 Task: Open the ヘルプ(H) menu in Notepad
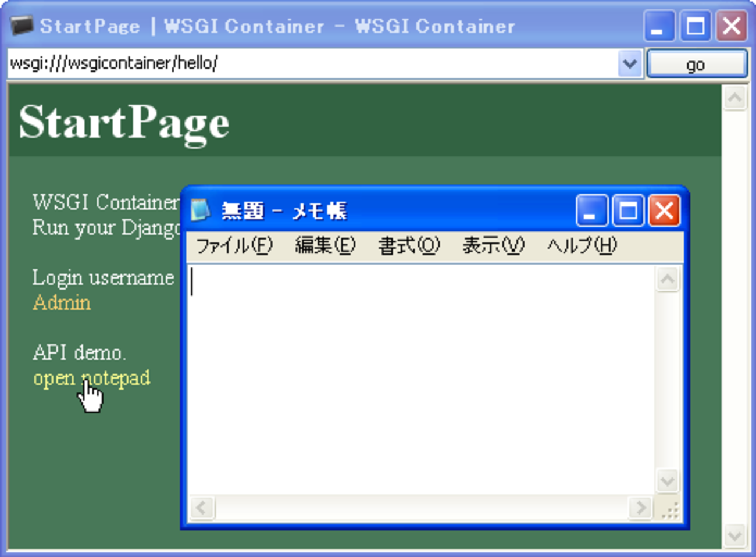pyautogui.click(x=582, y=246)
